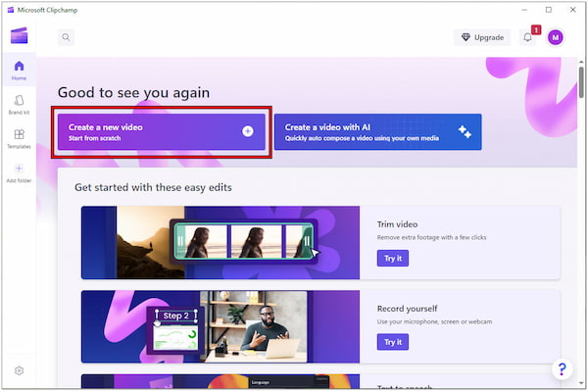This screenshot has width=588, height=391.
Task: Open the M profile avatar
Action: tap(556, 37)
